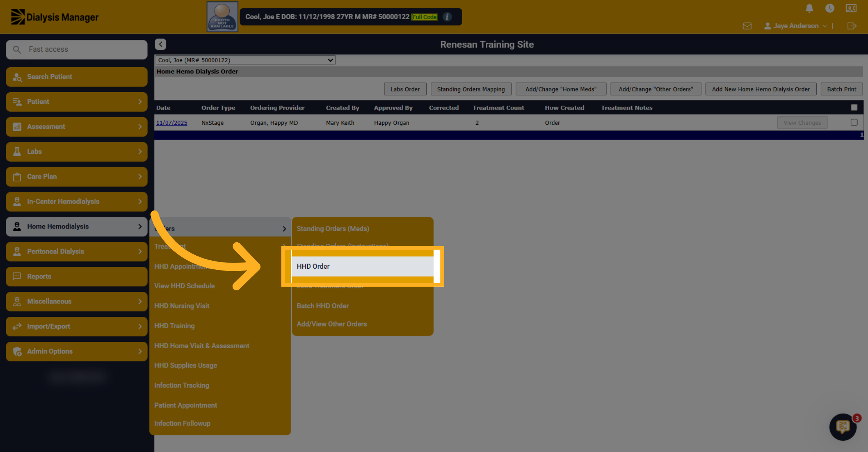Open the patient selector dropdown

[245, 60]
